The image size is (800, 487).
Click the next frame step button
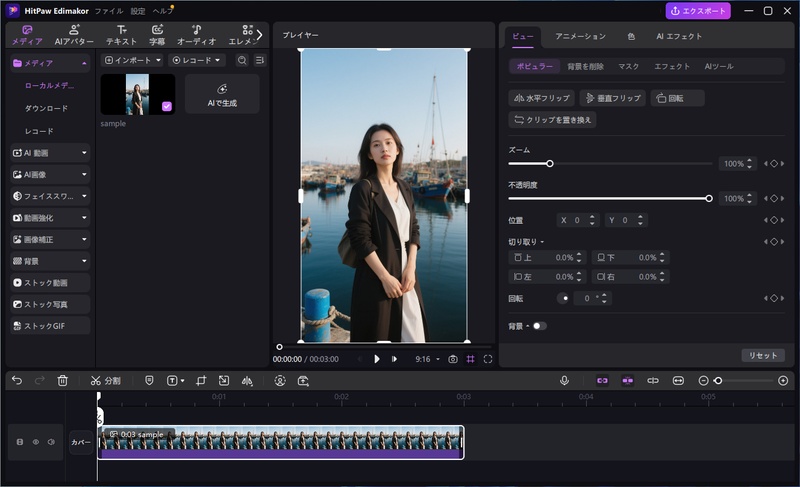coord(394,359)
